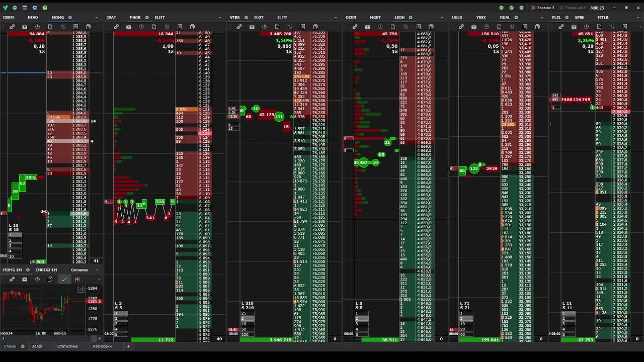Click red clock icon in PLZL panel
The height and width of the screenshot is (362, 644).
click(x=586, y=27)
